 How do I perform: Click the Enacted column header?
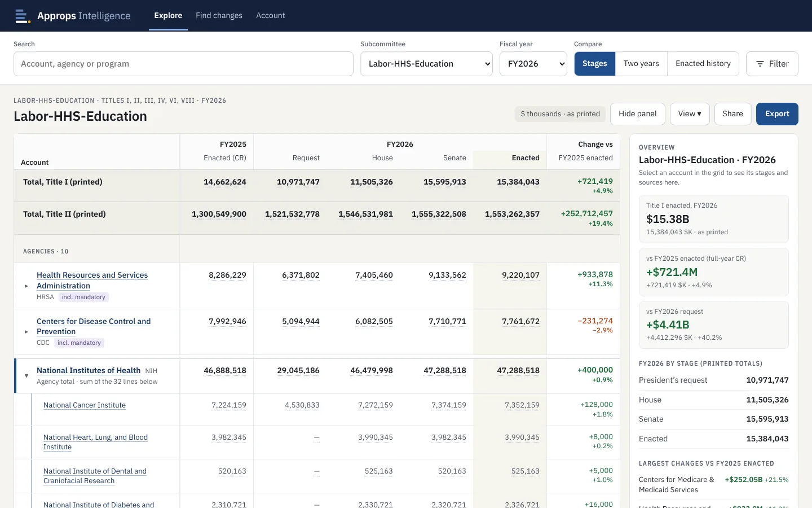(526, 158)
